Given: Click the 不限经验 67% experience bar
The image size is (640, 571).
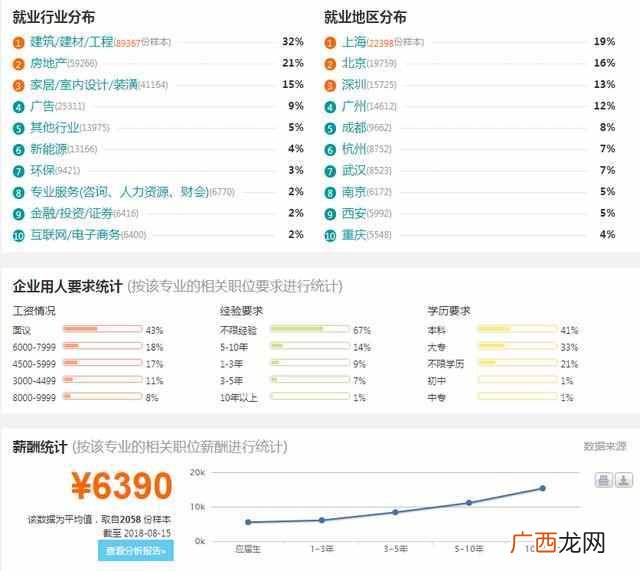Looking at the screenshot, I should click(x=310, y=329).
